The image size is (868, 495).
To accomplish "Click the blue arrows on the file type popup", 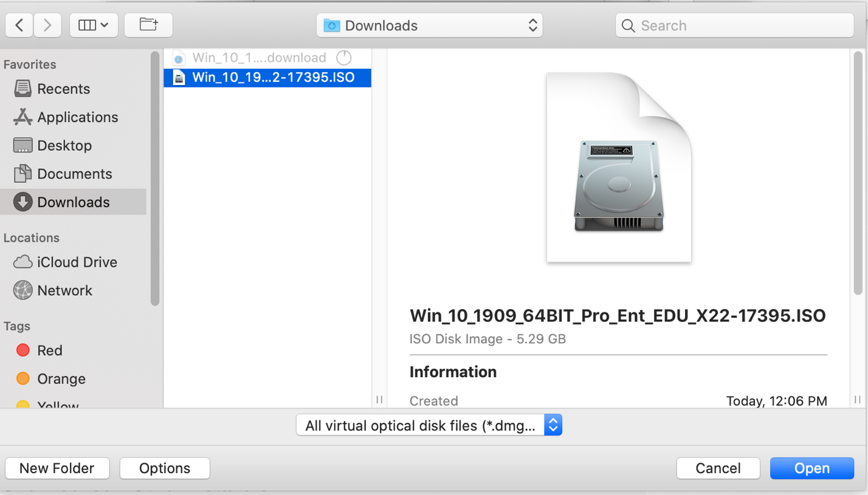I will (x=553, y=425).
